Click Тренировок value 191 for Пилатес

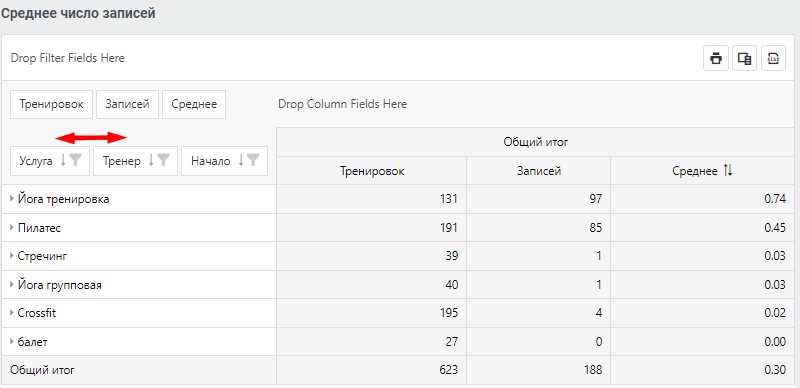click(x=448, y=228)
